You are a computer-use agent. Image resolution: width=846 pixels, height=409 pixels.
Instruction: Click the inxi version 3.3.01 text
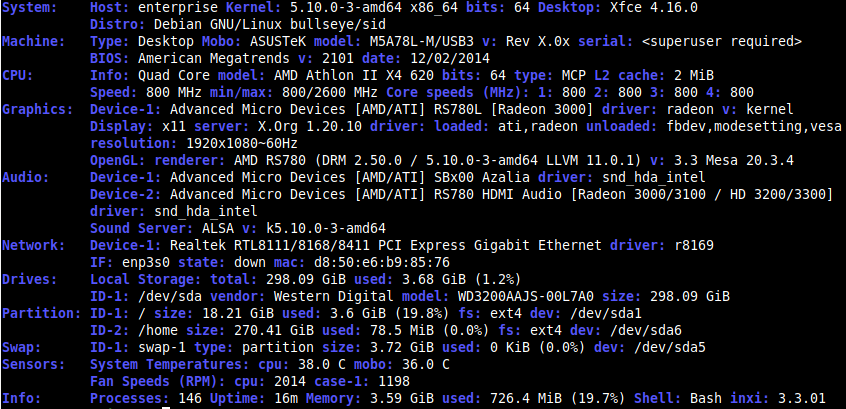pos(802,399)
